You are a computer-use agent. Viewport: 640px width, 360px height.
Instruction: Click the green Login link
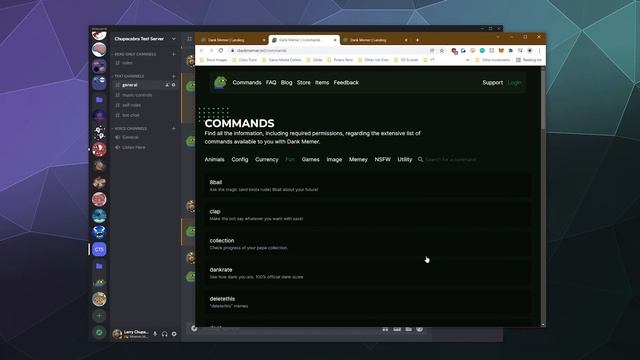(x=514, y=82)
